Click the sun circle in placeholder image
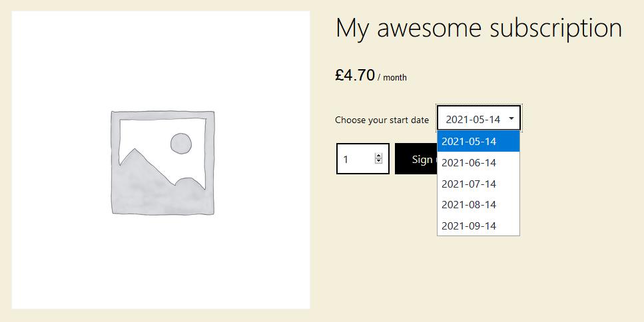This screenshot has width=644, height=322. click(181, 144)
